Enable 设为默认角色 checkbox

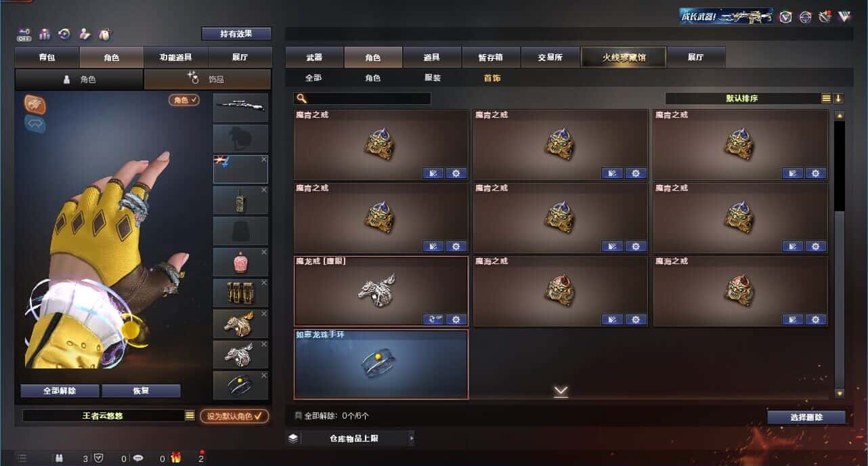pos(234,416)
